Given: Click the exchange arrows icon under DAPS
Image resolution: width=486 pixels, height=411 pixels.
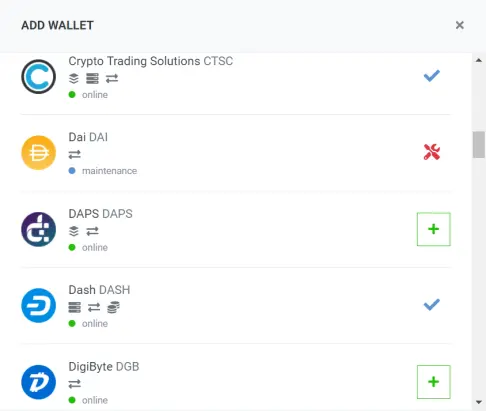Looking at the screenshot, I should click(x=92, y=231).
